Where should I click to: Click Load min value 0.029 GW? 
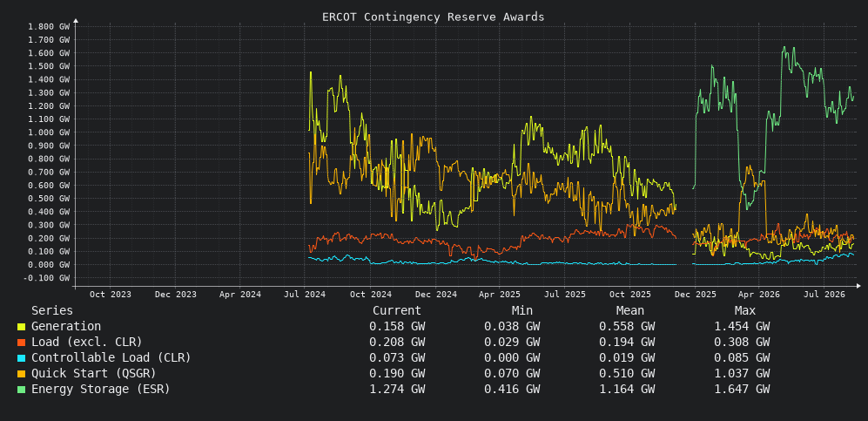(x=512, y=343)
